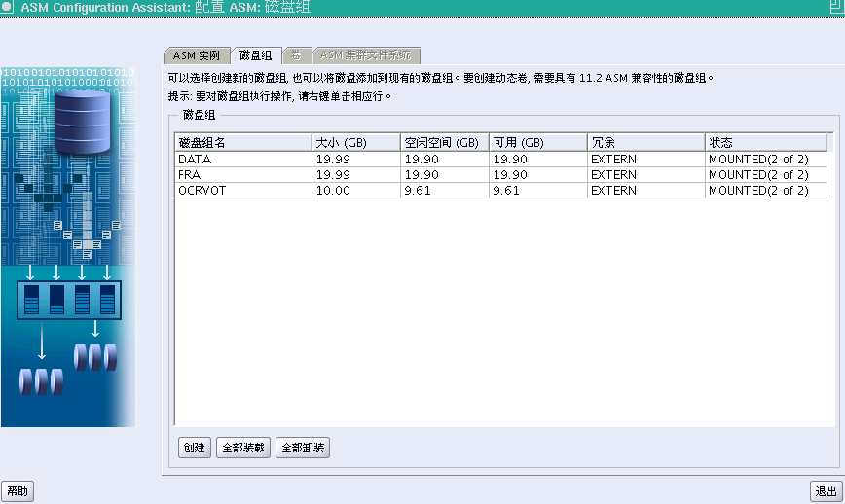Click MOUNTED(2 of 2) status for OCRVOT
The width and height of the screenshot is (845, 504).
pos(766,191)
